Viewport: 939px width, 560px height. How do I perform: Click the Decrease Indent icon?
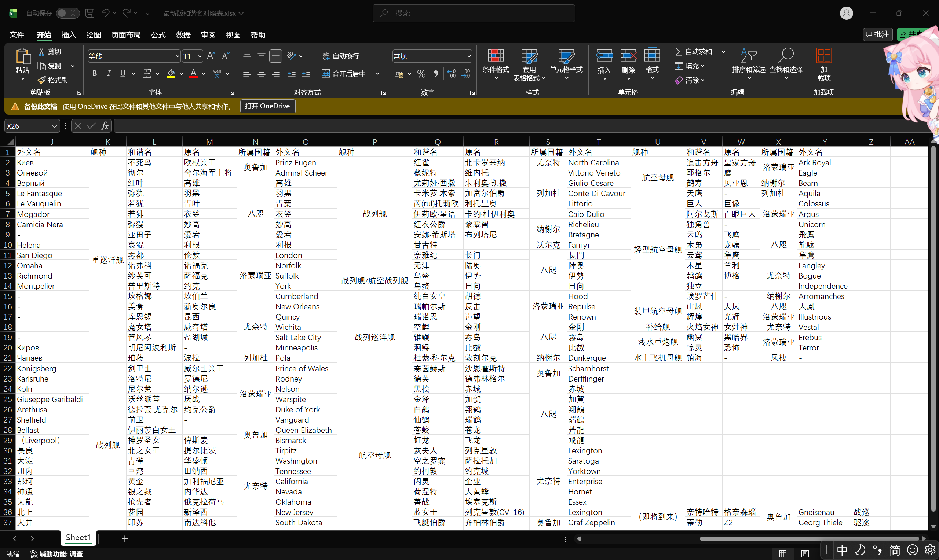[x=292, y=74]
